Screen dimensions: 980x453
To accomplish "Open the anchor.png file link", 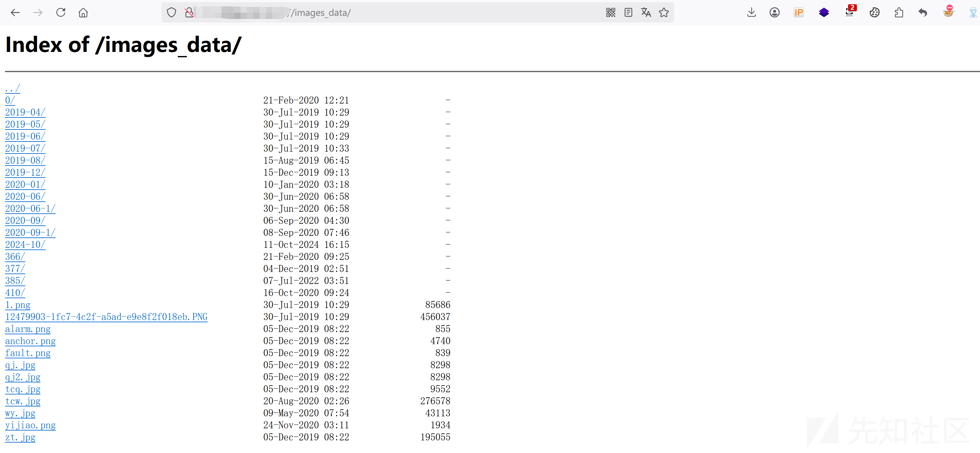I will [30, 341].
